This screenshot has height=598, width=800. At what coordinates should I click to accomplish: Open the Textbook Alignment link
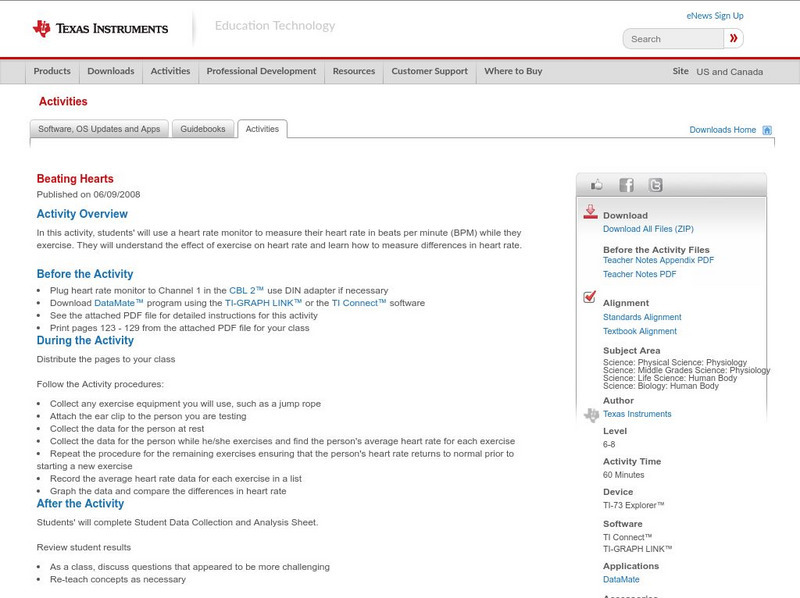[640, 331]
